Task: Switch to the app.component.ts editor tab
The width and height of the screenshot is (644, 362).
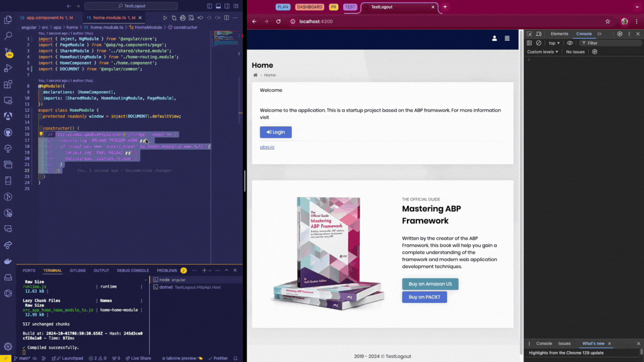Action: click(45, 18)
